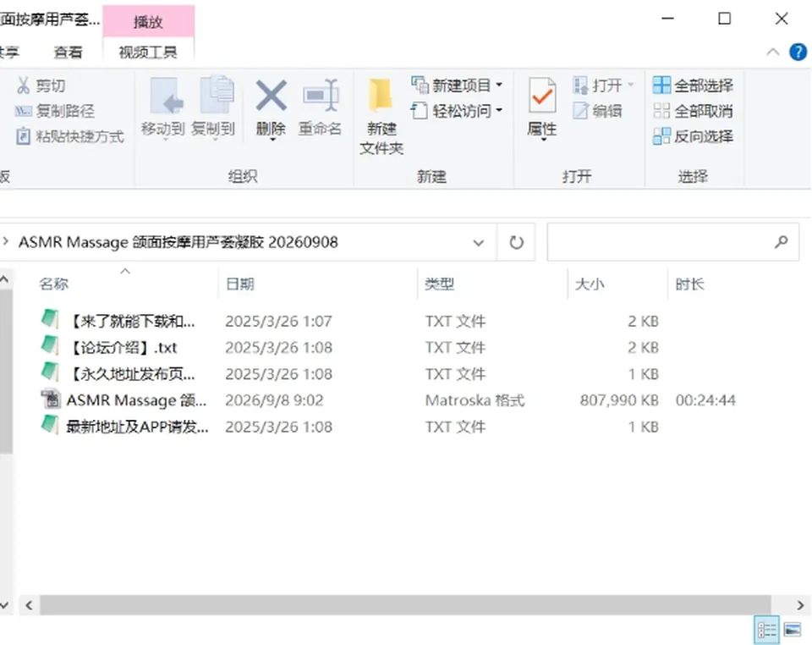Viewport: 812px width, 645px height.
Task: Switch to Details view in status bar
Action: pos(767,630)
